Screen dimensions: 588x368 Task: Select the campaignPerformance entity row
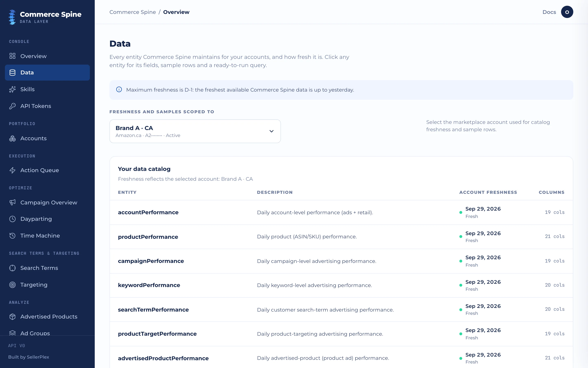341,261
